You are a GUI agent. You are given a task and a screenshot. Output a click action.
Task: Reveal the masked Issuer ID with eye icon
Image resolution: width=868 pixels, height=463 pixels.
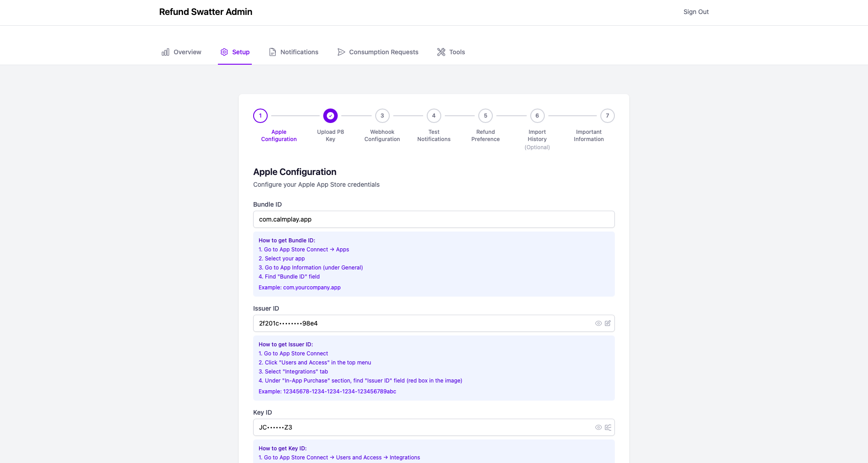click(x=599, y=323)
